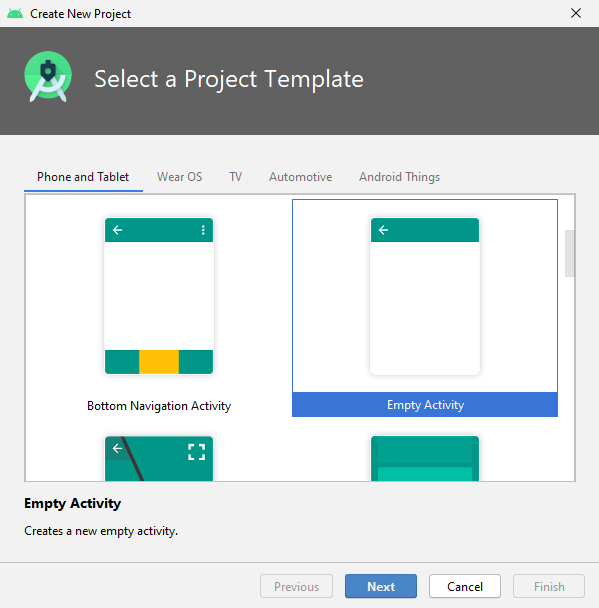The width and height of the screenshot is (599, 608).
Task: Click back arrow in fullscreen template thumbnail
Action: [x=117, y=449]
